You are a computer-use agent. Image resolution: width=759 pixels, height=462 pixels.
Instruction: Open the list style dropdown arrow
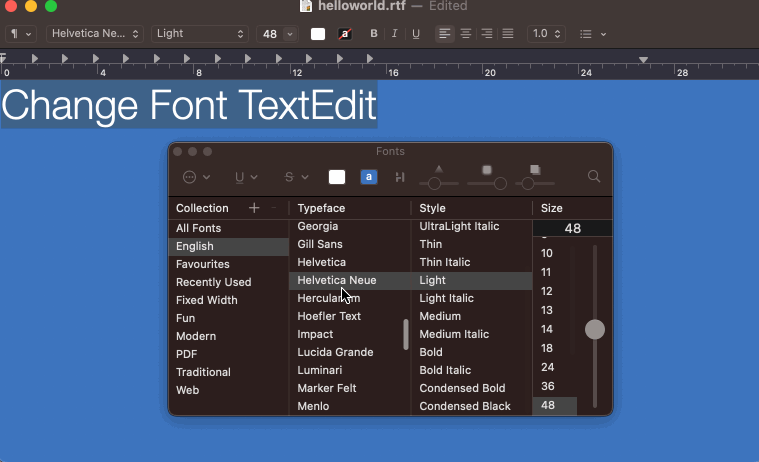(x=603, y=34)
